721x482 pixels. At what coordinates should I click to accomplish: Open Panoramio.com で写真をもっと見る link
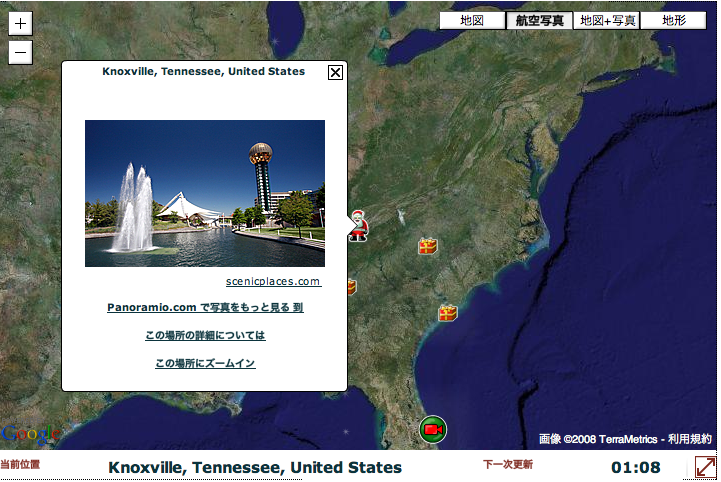205,307
